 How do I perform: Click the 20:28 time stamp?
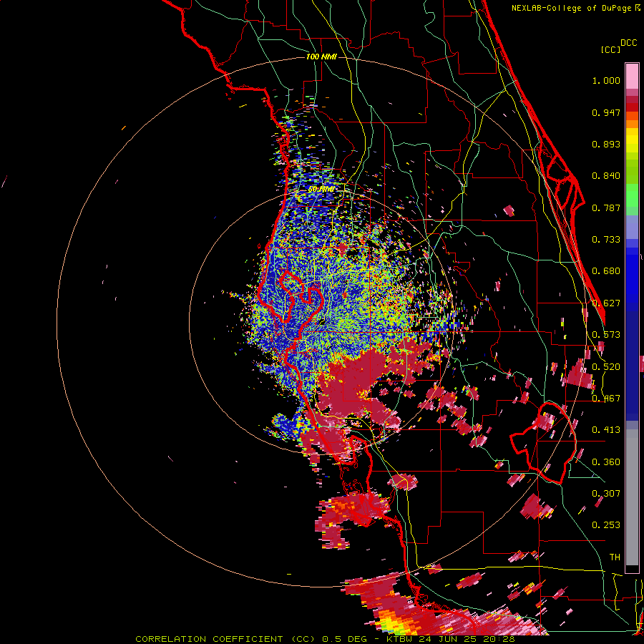tap(500, 639)
